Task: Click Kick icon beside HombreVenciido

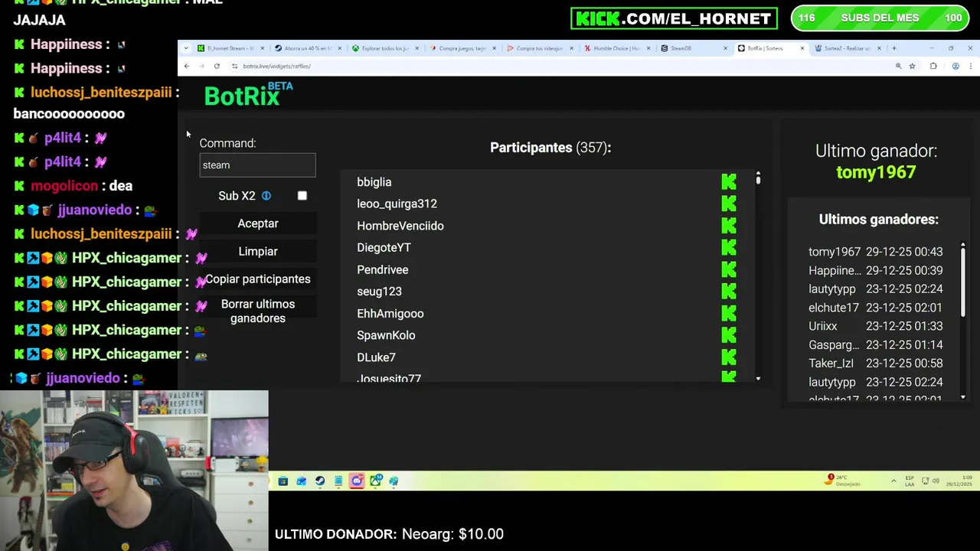Action: tap(729, 226)
